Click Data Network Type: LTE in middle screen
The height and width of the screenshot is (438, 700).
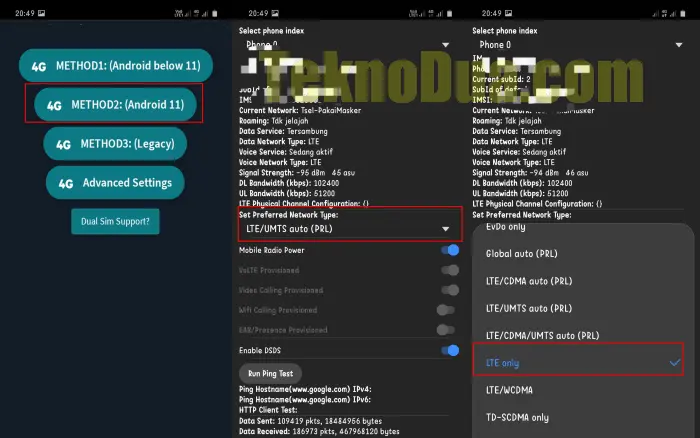(x=279, y=142)
